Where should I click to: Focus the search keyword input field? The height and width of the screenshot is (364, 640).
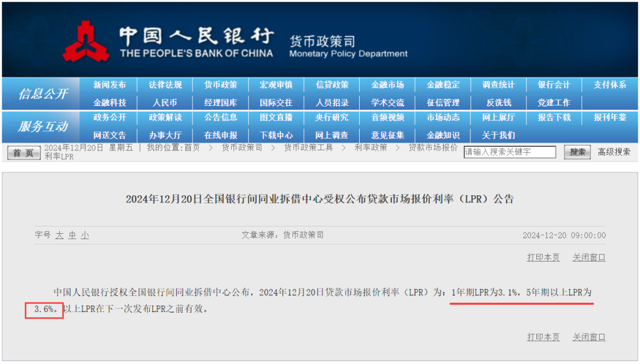[510, 152]
